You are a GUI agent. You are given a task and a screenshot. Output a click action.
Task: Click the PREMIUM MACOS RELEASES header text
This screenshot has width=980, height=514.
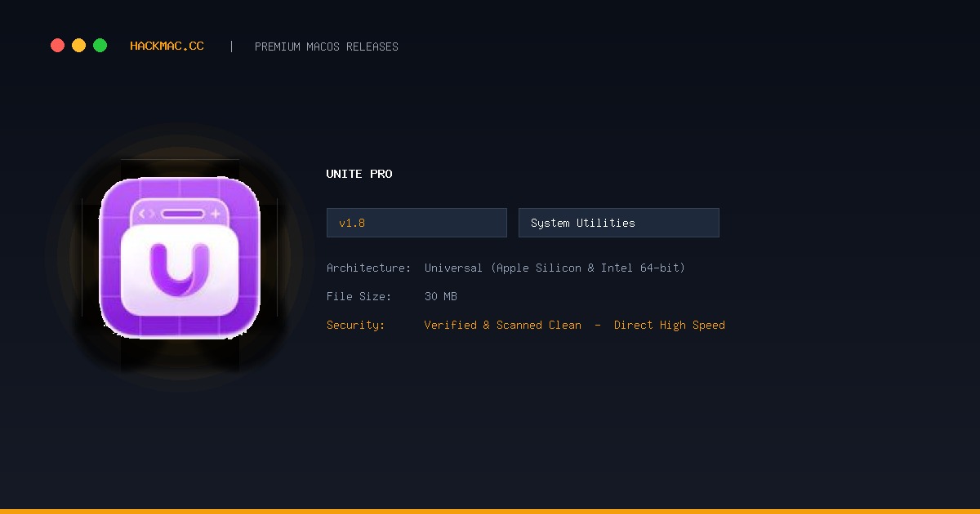click(327, 47)
